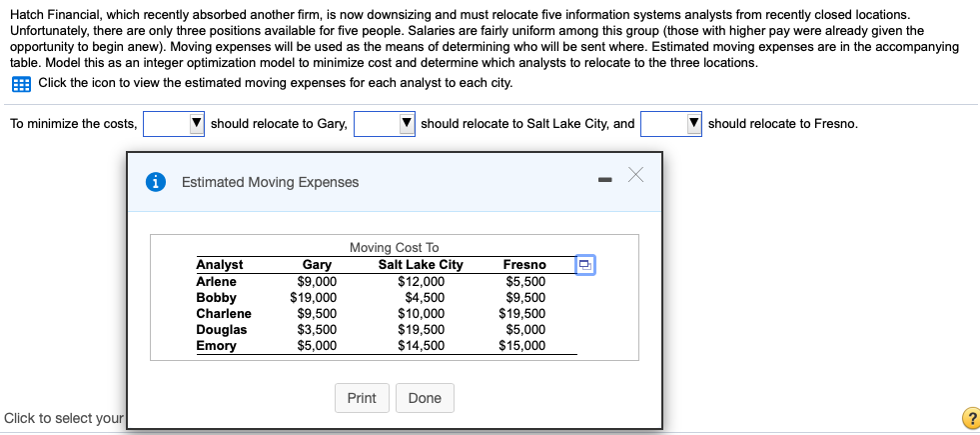Viewport: 980px width, 435px height.
Task: Click the Gary column header
Action: click(317, 265)
